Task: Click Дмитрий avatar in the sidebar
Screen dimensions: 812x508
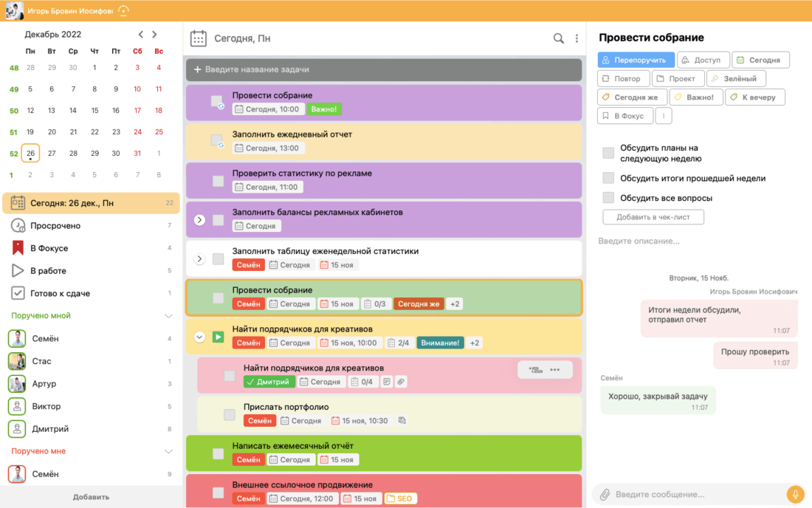Action: pos(17,429)
